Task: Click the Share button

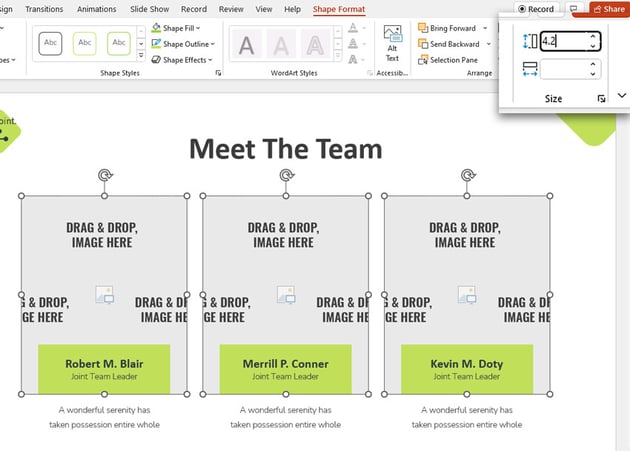Action: pyautogui.click(x=607, y=9)
